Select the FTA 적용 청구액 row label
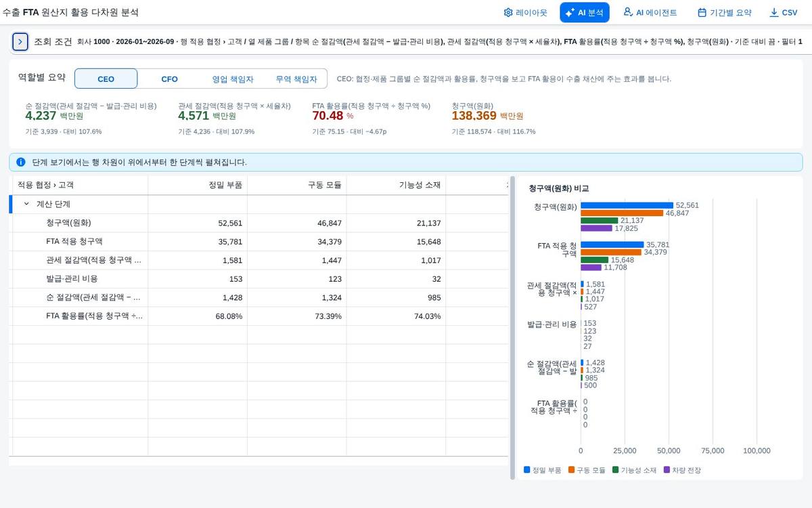The height and width of the screenshot is (508, 812). (x=74, y=241)
